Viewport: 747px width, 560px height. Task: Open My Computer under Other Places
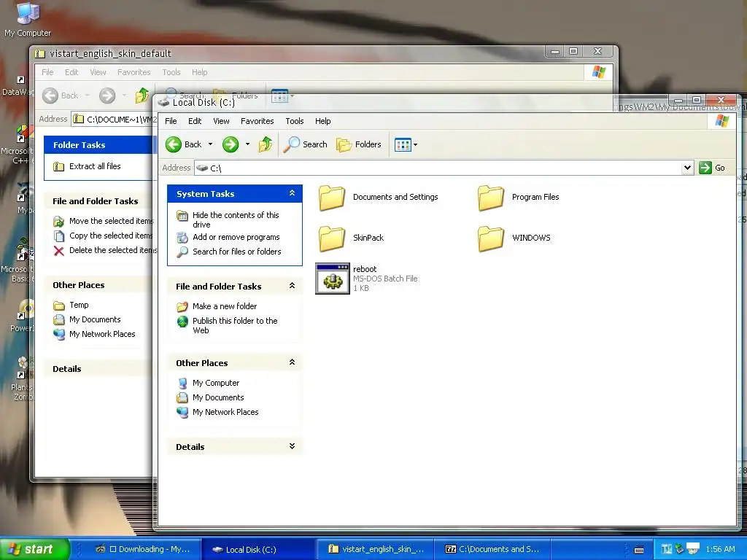(216, 383)
